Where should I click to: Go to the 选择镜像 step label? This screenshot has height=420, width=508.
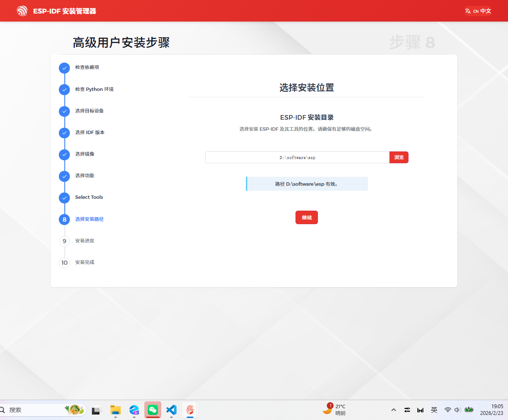(85, 154)
